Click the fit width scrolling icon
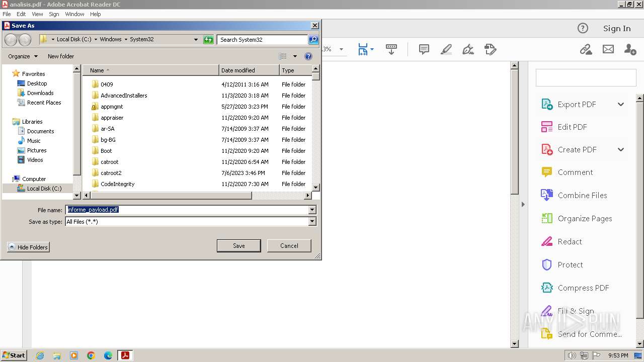Image resolution: width=644 pixels, height=362 pixels. tap(363, 49)
